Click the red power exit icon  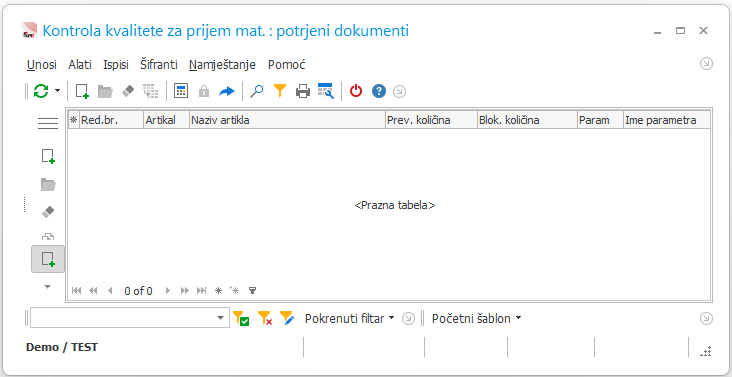[356, 91]
